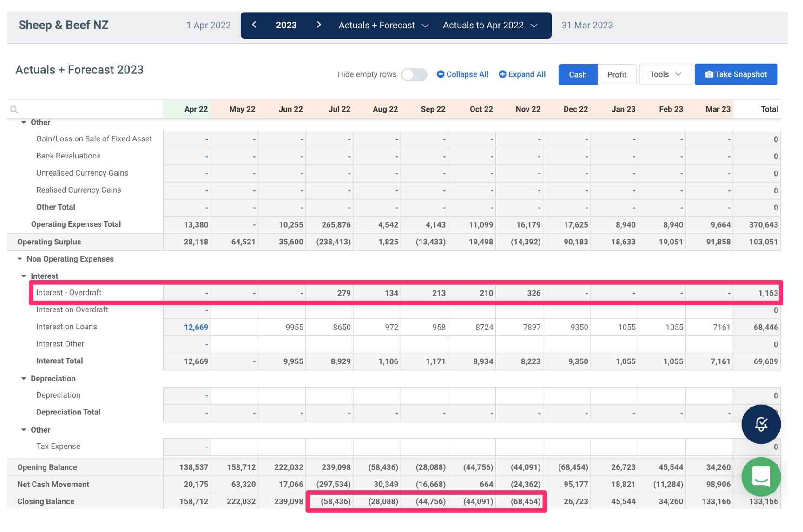Go to previous year with left chevron
Screen dimensions: 803x532
[254, 25]
